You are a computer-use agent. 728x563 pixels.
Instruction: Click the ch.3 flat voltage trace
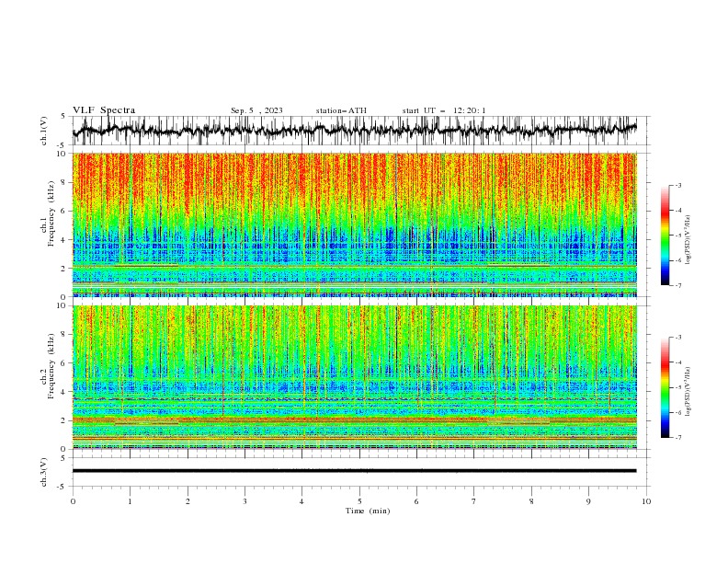point(355,471)
